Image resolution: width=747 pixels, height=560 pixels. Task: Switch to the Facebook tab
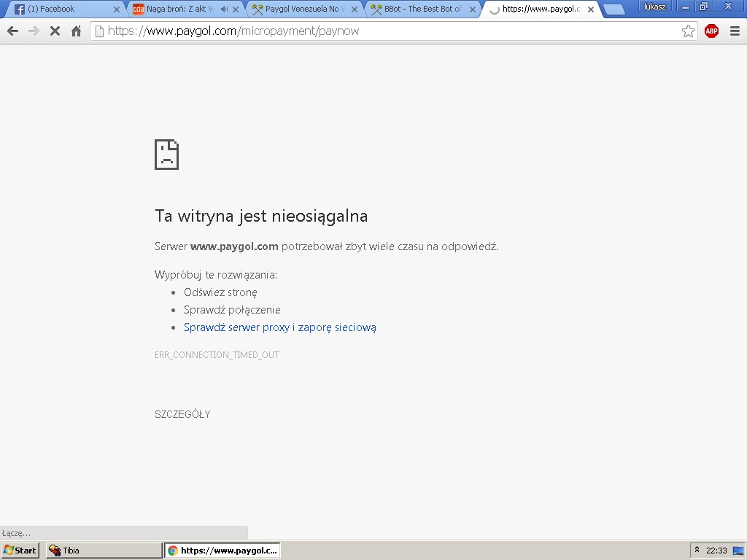pyautogui.click(x=58, y=9)
